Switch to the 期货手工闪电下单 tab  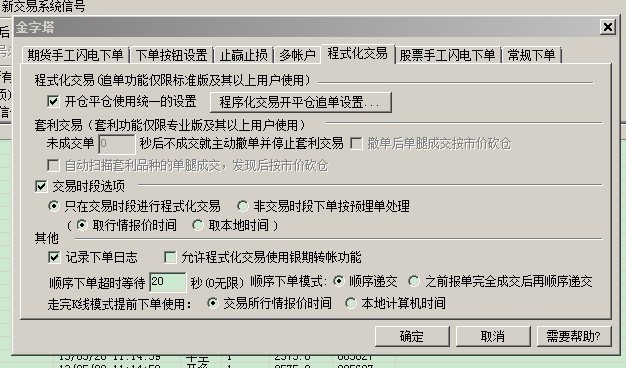(x=75, y=55)
